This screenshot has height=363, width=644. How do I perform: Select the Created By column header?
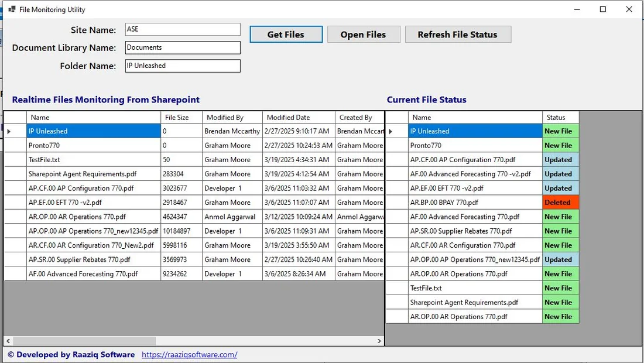(360, 118)
